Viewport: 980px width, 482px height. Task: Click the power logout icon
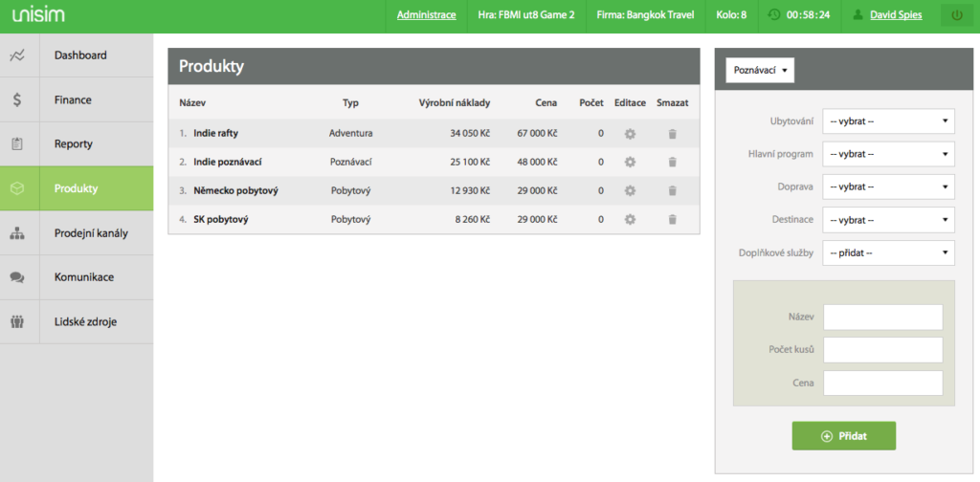tap(958, 15)
